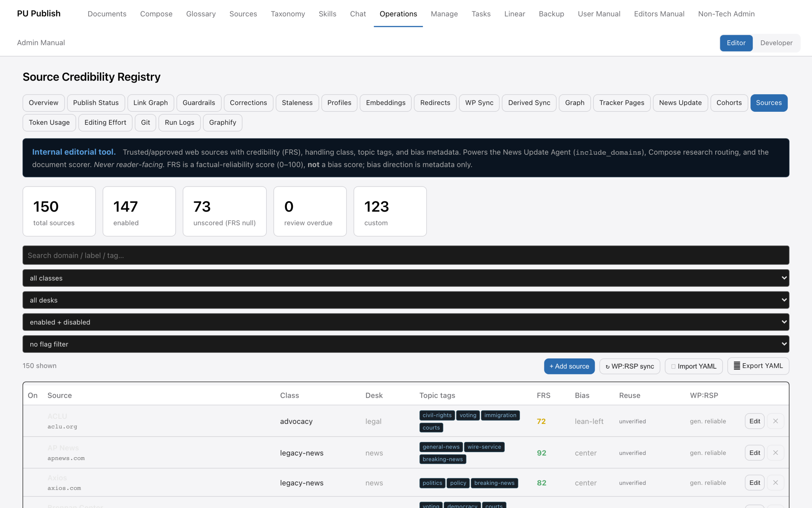Open the Link Graph tab
Screen dimensions: 812x508
[151, 103]
